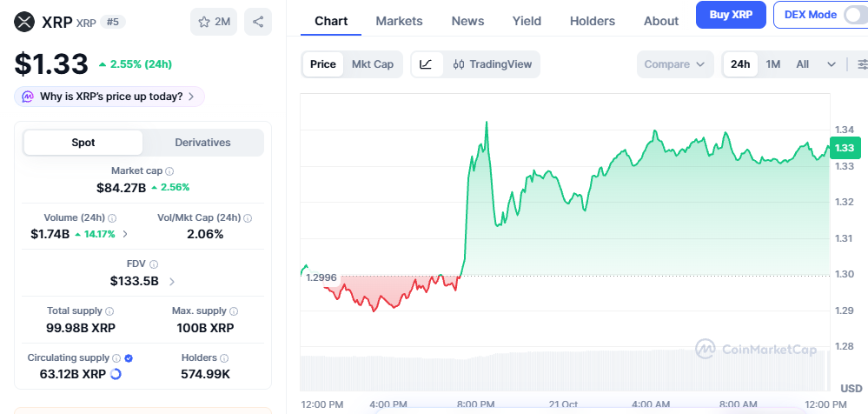Viewport: 868px width, 414px height.
Task: Open the share icon button
Action: (x=258, y=22)
